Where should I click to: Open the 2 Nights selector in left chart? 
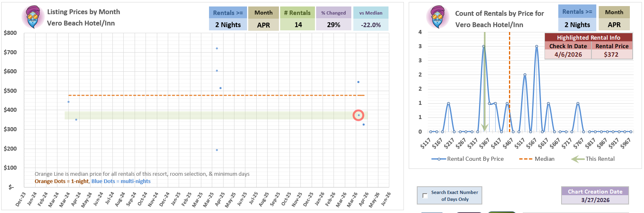click(228, 25)
